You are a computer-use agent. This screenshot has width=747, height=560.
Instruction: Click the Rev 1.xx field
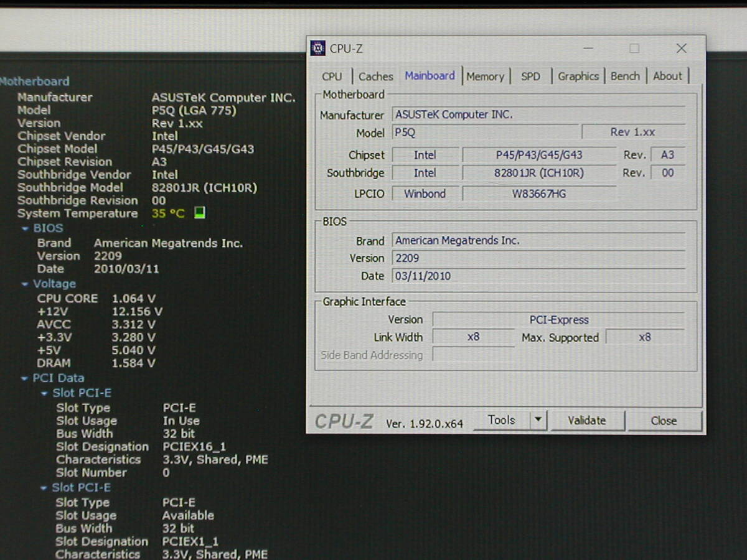pos(633,132)
